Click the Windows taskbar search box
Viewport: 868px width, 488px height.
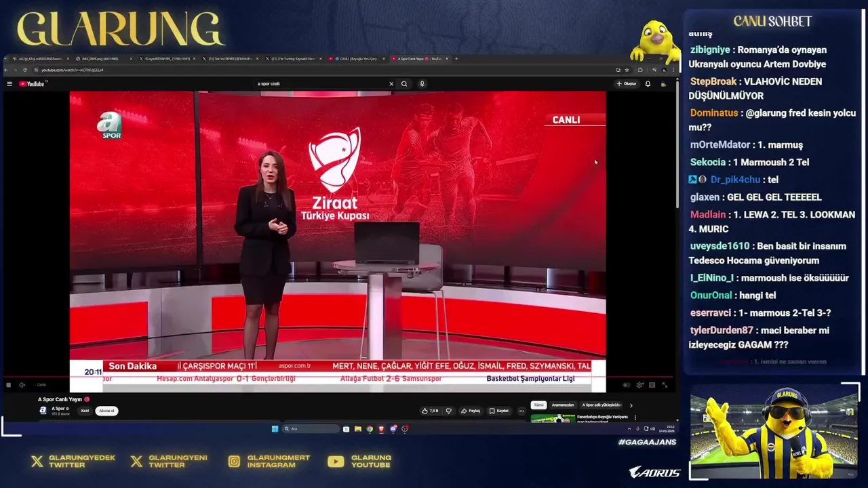[x=311, y=428]
